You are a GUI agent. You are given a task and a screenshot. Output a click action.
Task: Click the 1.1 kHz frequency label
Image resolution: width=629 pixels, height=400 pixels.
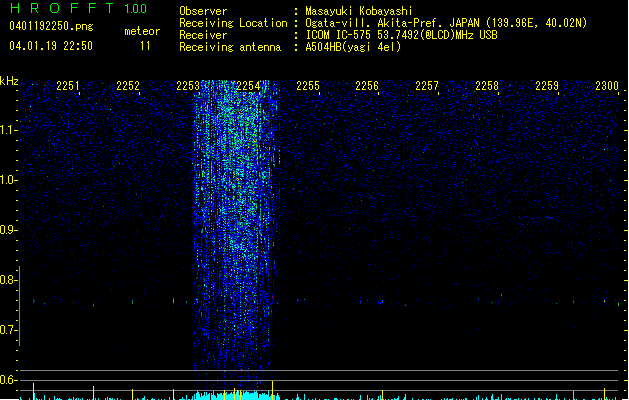coord(8,130)
